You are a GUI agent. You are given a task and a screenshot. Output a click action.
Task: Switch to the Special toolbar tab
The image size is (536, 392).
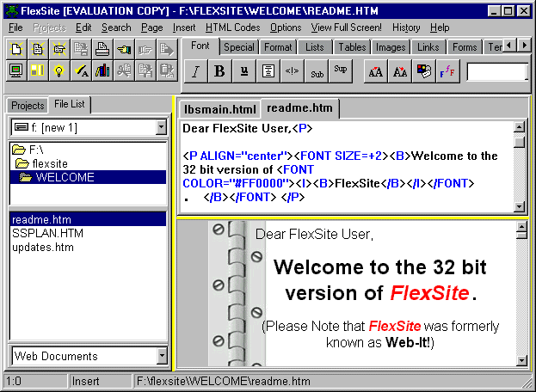coord(239,47)
